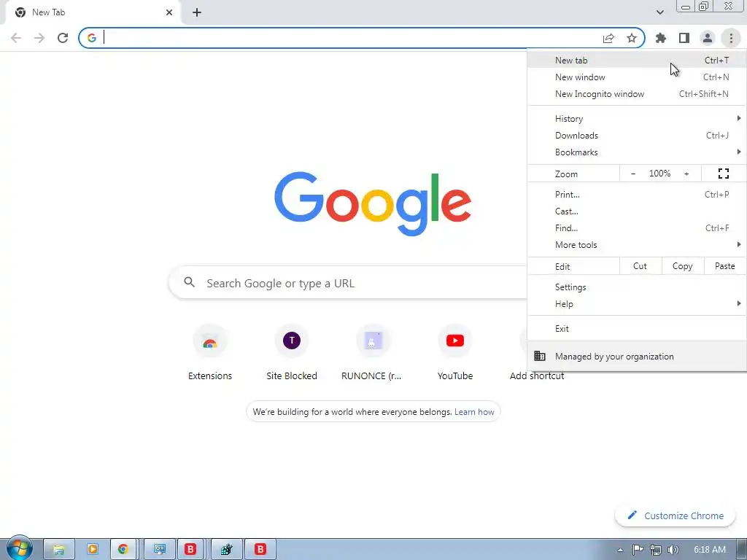The width and height of the screenshot is (747, 560).
Task: Go forward with the forward arrow
Action: [39, 38]
